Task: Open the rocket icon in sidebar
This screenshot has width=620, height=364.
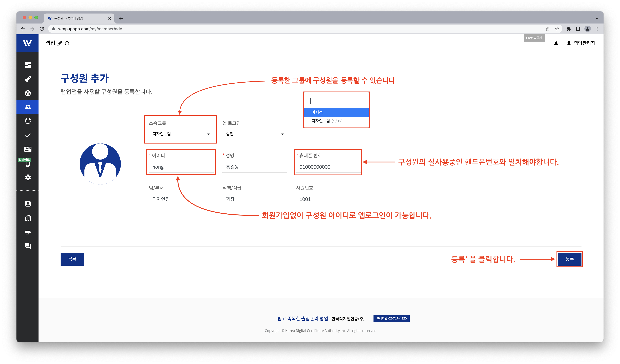Action: 28,79
